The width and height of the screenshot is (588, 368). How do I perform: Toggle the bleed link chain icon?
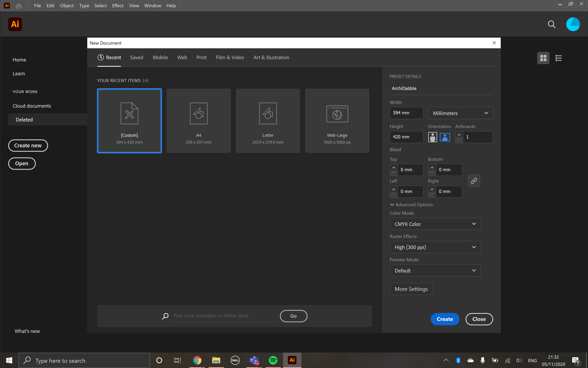click(x=474, y=181)
